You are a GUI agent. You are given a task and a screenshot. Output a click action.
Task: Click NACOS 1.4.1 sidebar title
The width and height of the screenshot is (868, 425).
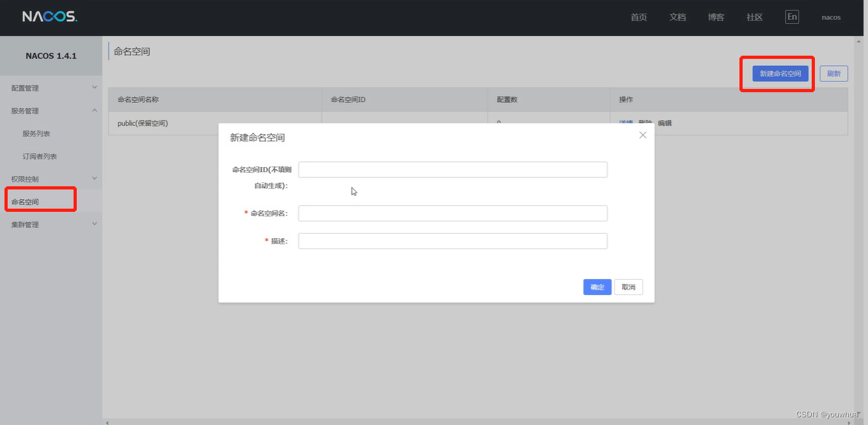[x=51, y=56]
